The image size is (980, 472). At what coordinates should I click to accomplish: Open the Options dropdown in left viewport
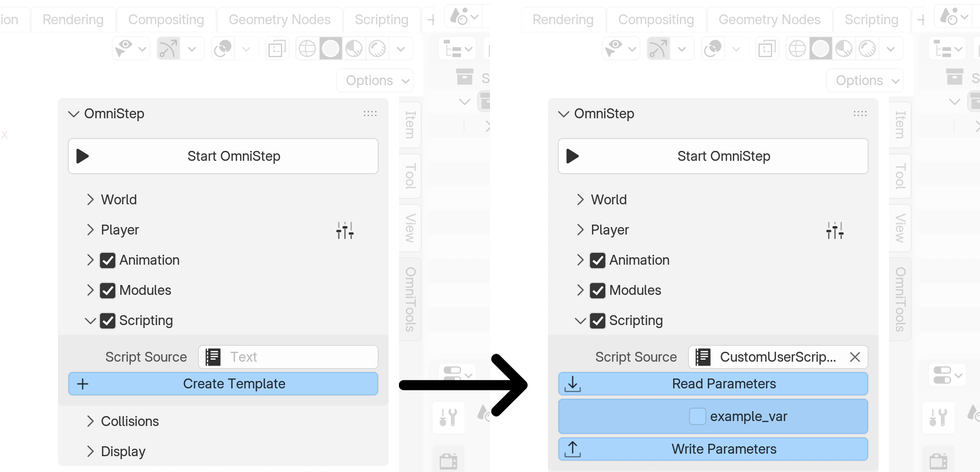click(375, 81)
